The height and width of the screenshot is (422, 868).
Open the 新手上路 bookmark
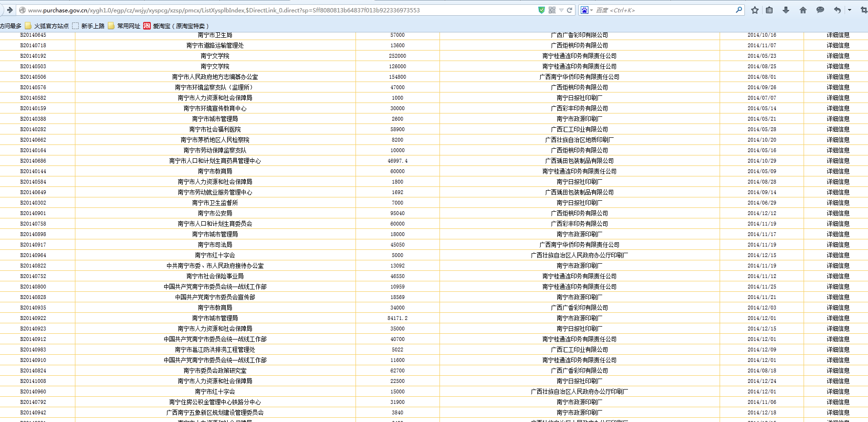[89, 26]
